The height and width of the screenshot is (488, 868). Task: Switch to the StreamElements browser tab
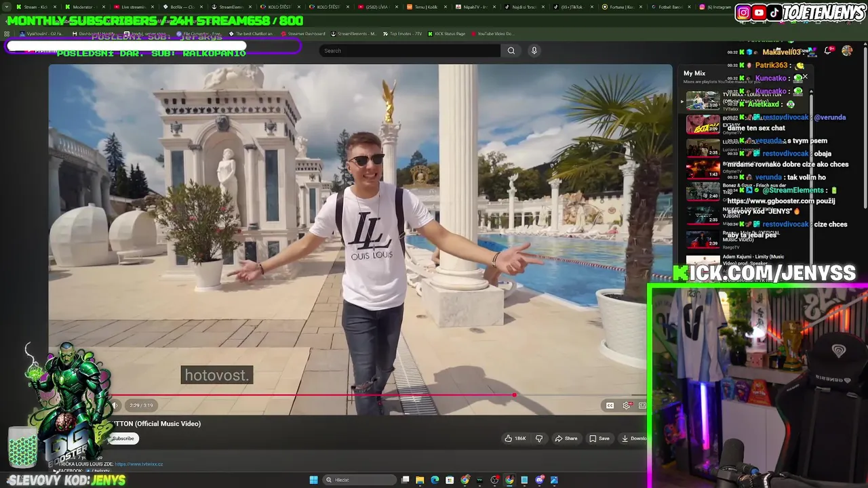pos(232,7)
